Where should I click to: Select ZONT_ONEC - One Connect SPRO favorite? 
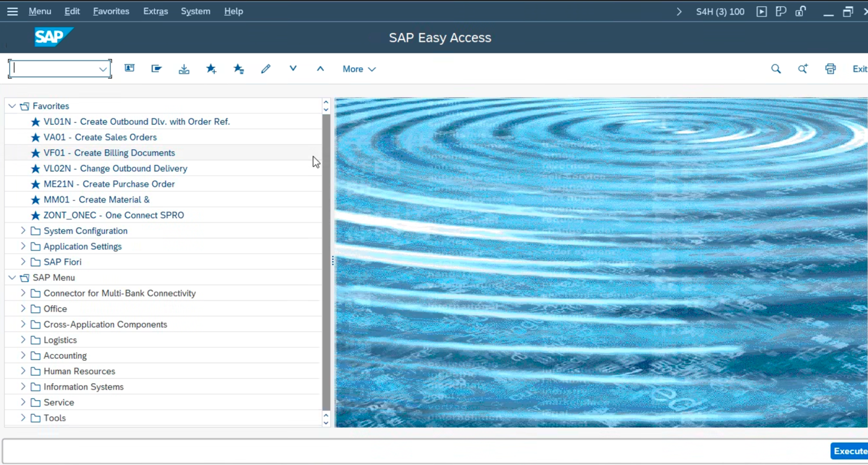tap(113, 215)
